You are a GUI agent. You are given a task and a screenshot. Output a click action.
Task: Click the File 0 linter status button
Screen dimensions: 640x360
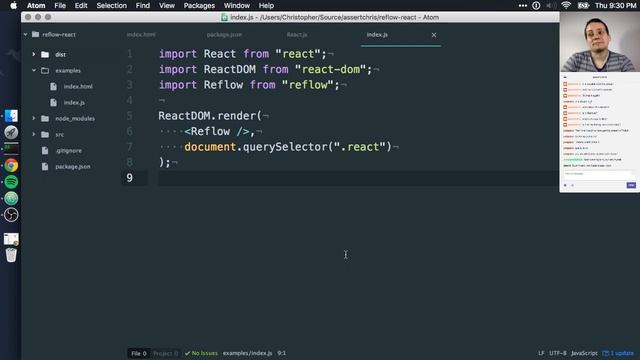(139, 353)
